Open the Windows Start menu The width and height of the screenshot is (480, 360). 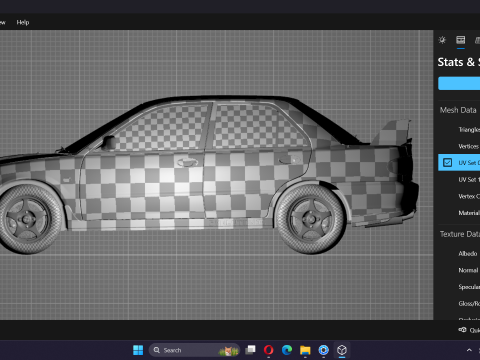click(138, 350)
